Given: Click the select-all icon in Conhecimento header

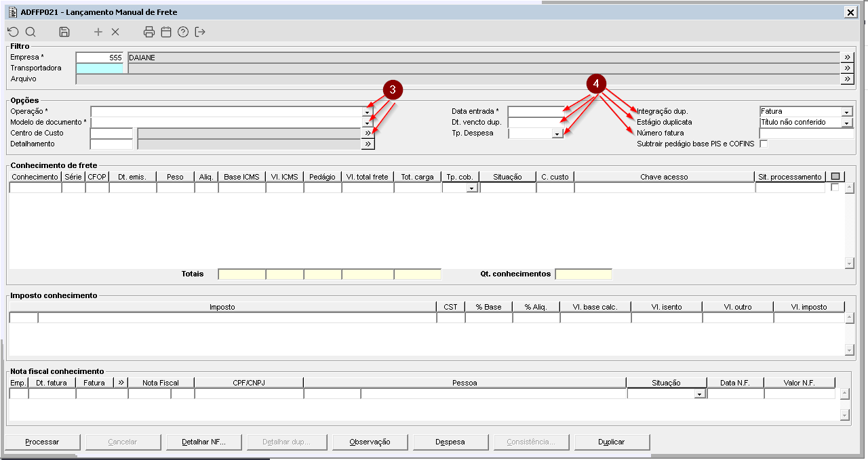Looking at the screenshot, I should tap(835, 177).
